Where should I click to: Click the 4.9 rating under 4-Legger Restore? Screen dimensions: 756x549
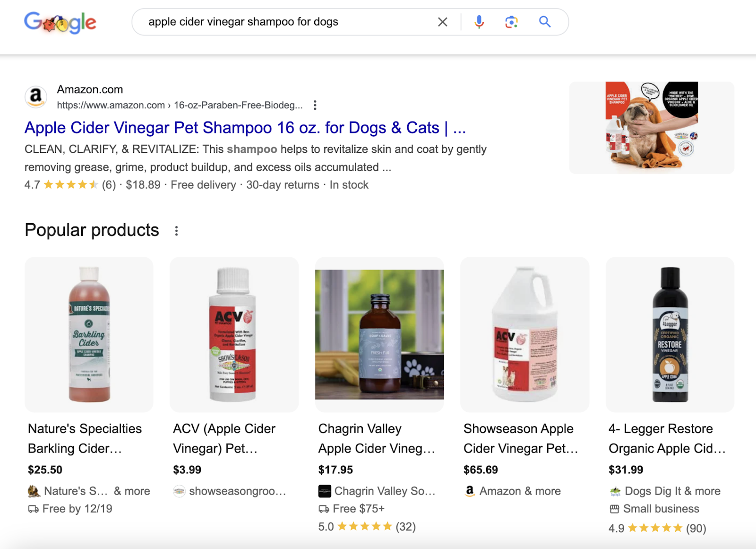pyautogui.click(x=657, y=529)
